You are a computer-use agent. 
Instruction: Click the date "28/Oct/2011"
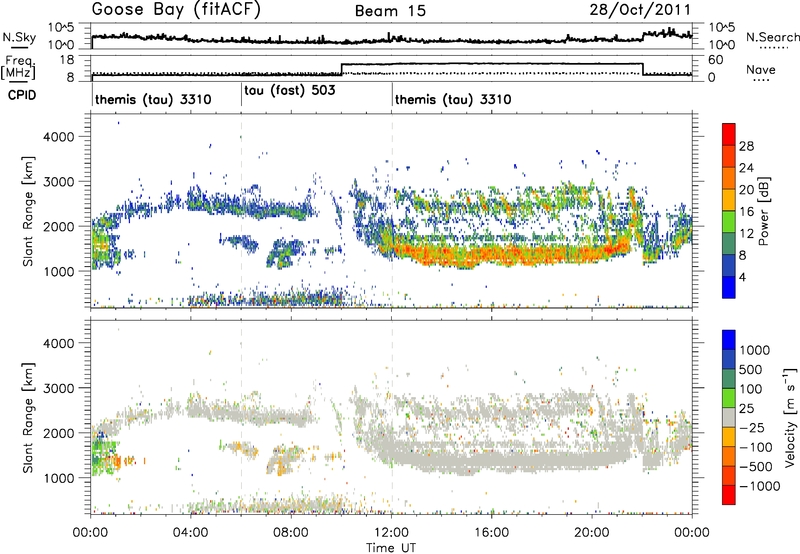640,10
